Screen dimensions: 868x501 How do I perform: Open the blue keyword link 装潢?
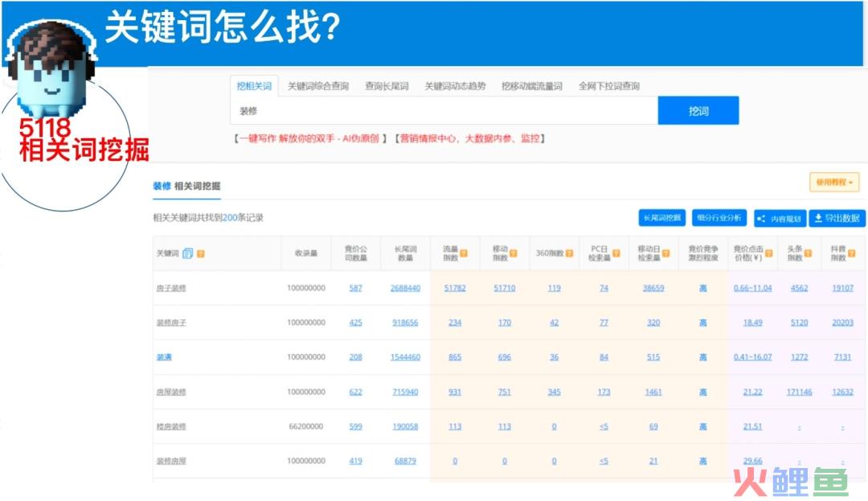tap(164, 358)
